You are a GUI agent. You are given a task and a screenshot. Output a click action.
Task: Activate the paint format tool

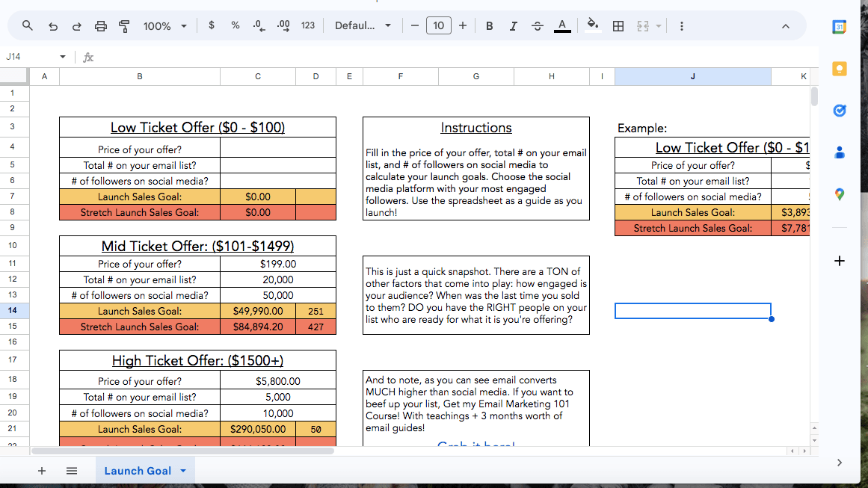pos(124,26)
